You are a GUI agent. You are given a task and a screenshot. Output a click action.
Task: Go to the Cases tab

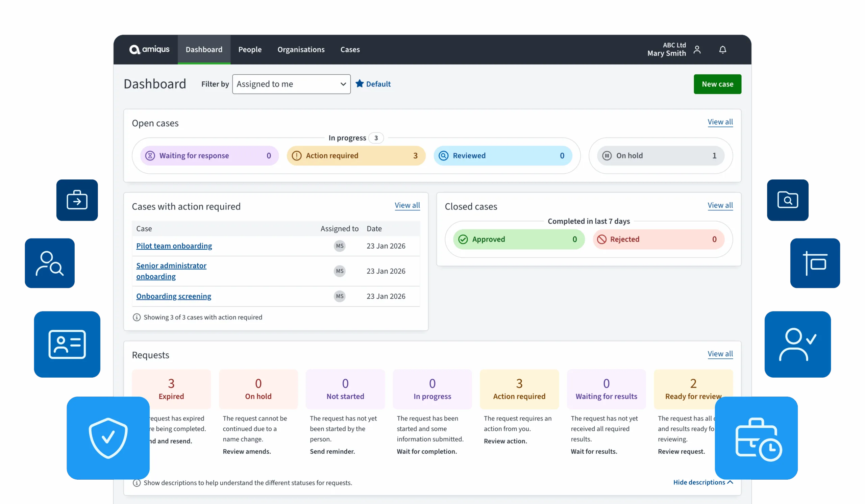(x=350, y=49)
